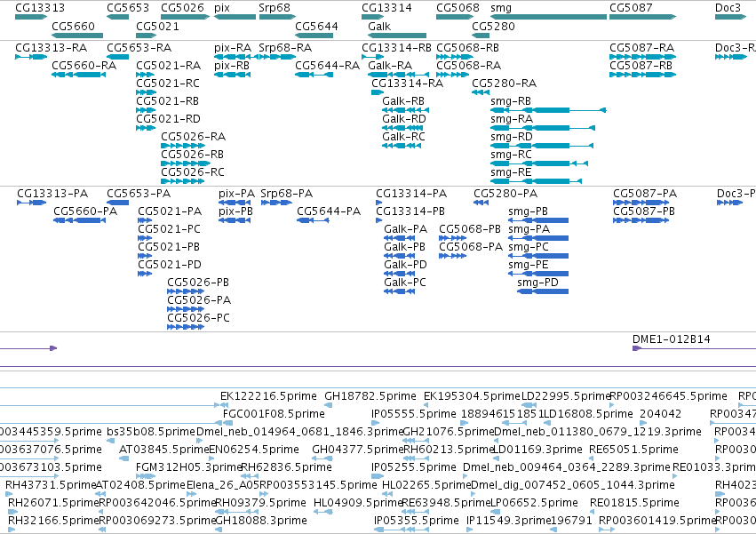Select the CG5280-PA protein label

505,194
